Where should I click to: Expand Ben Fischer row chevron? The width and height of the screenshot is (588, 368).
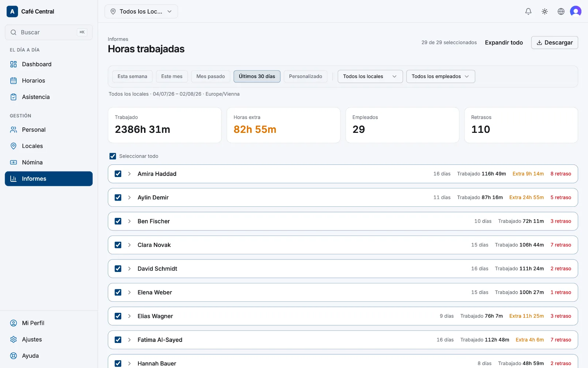click(x=129, y=221)
